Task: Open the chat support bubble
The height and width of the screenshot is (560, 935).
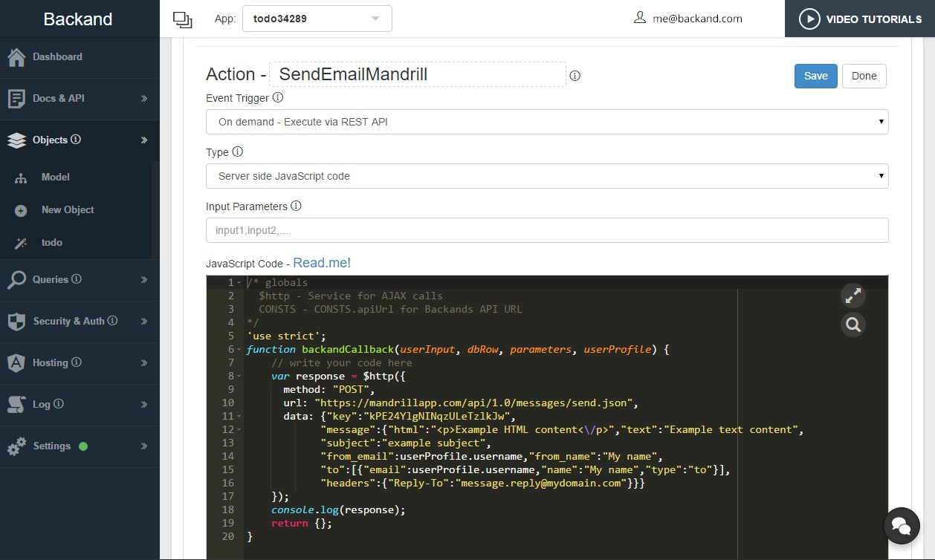Action: (x=902, y=527)
